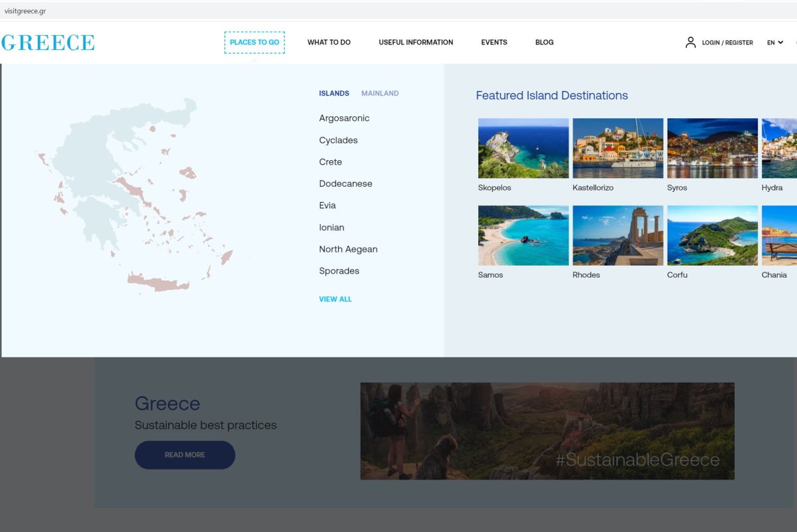
Task: Click the Samos caption text
Action: (491, 275)
